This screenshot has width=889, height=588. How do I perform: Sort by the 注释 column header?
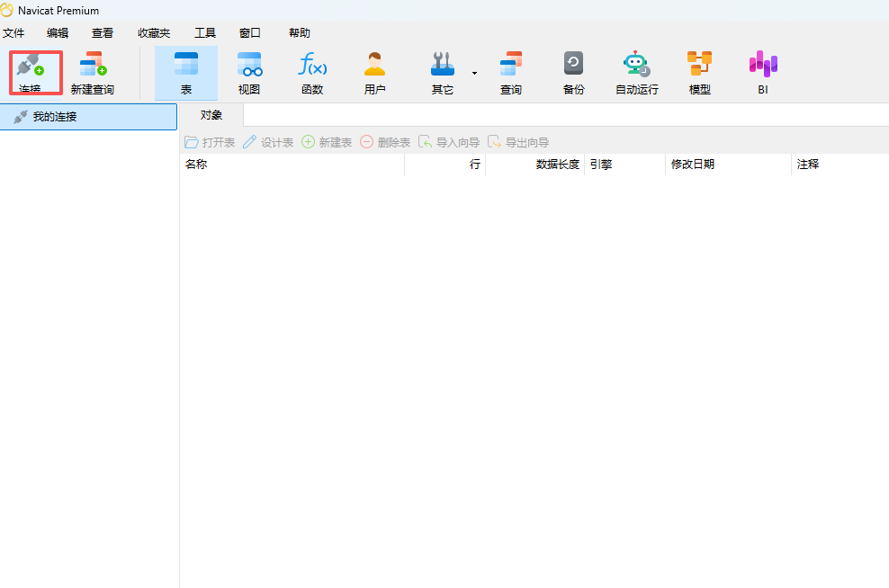coord(840,165)
